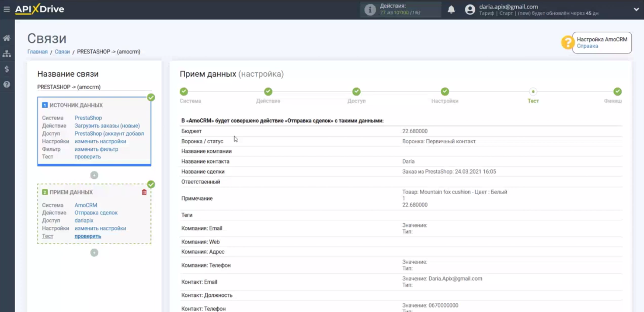This screenshot has height=312, width=644.
Task: Edit the connection name field
Action: (x=94, y=87)
